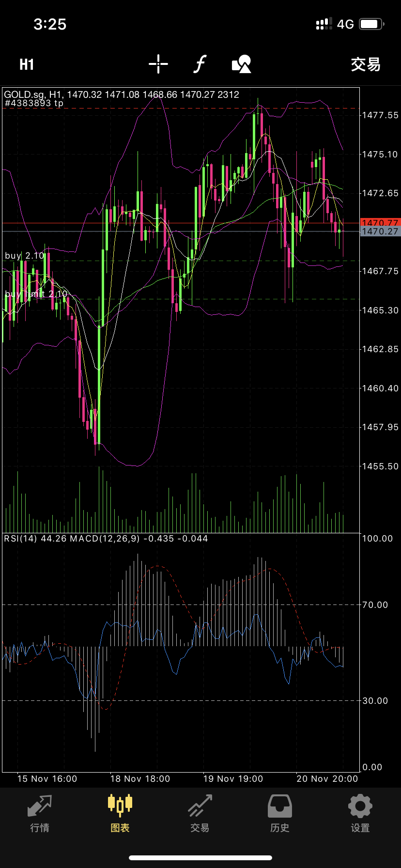Tap the home indicator bar
Image resolution: width=401 pixels, height=868 pixels.
point(200,858)
